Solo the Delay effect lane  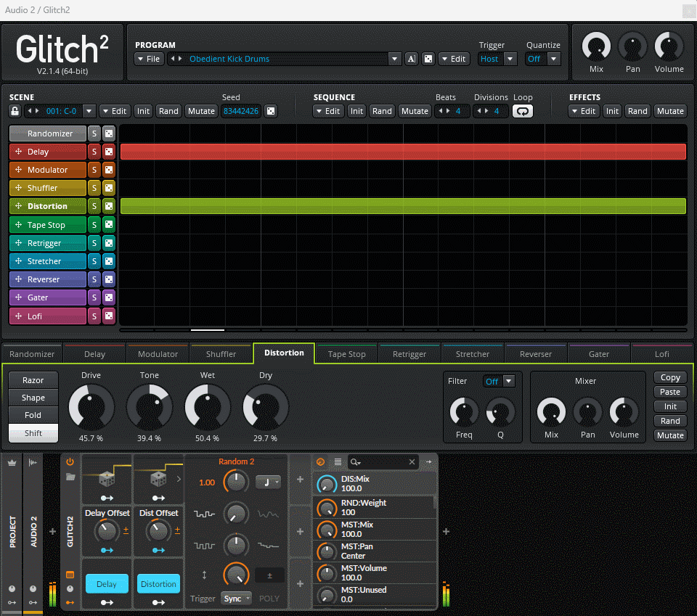pyautogui.click(x=94, y=152)
